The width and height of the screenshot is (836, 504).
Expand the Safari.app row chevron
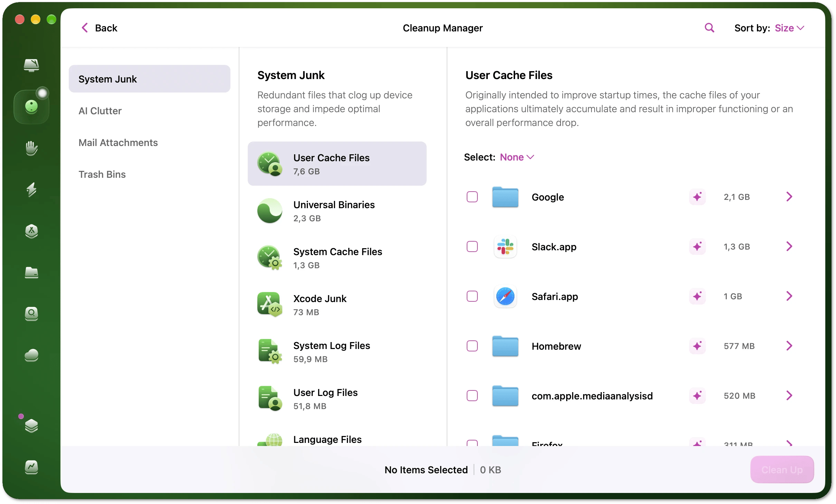[x=789, y=296]
